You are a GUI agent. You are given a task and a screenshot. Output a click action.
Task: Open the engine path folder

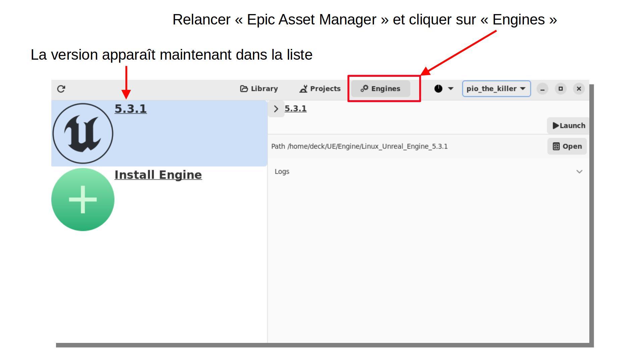567,146
